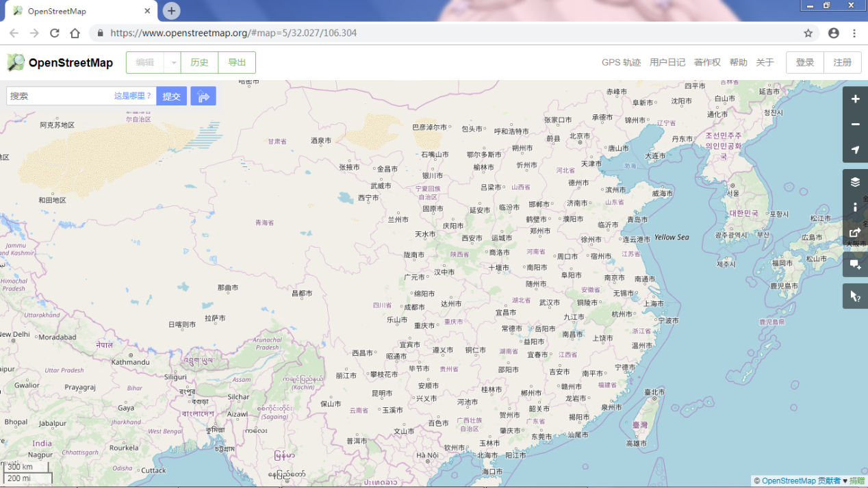The height and width of the screenshot is (488, 868).
Task: Click the OpenStreetMap magnifier logo
Action: [16, 62]
